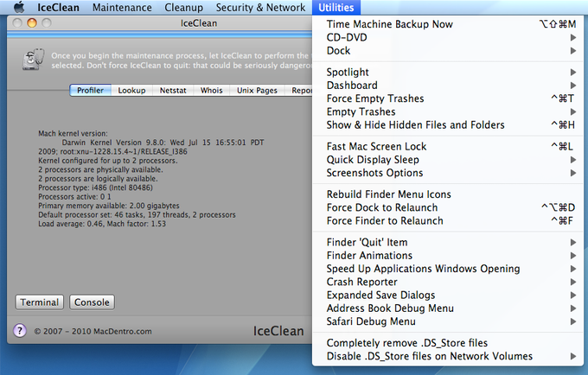Choose Rebuild Finder Menu Icons

(449, 194)
